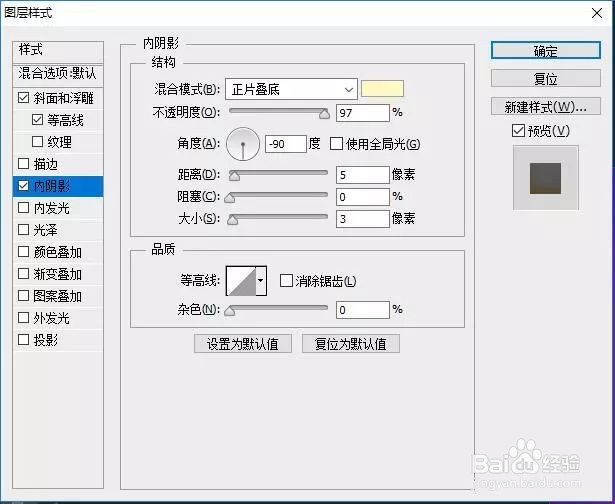Click the 角度 value field showing -90
615x504 pixels.
click(286, 144)
